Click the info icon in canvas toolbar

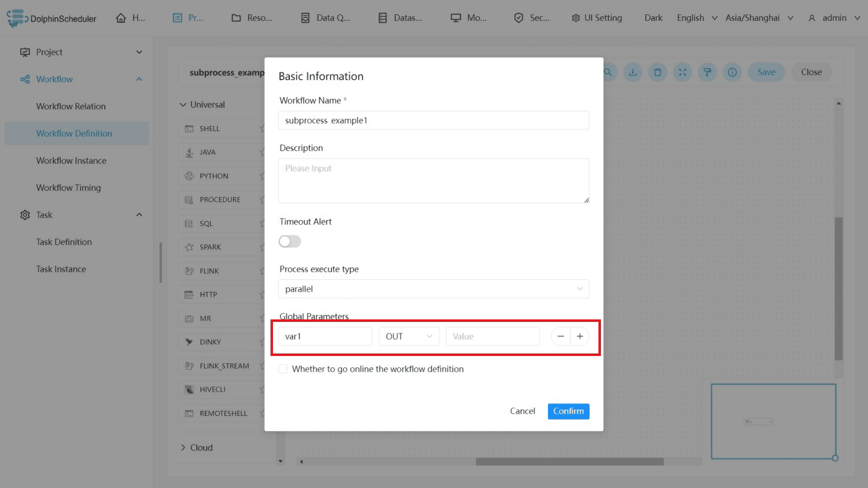[x=732, y=72]
